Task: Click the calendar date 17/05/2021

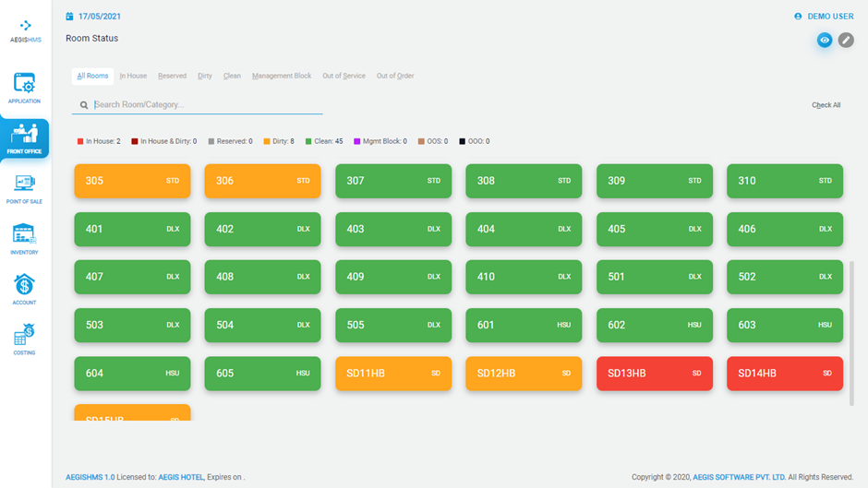Action: click(93, 17)
